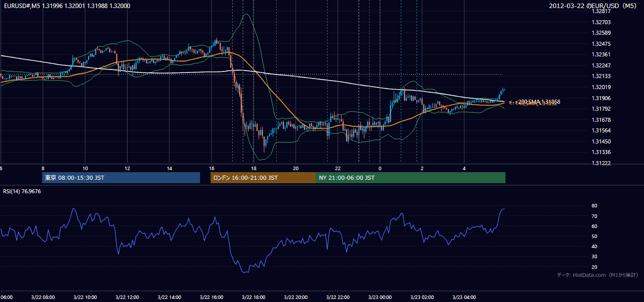Click hour label 18 under price chart
The width and height of the screenshot is (644, 302).
(253, 168)
